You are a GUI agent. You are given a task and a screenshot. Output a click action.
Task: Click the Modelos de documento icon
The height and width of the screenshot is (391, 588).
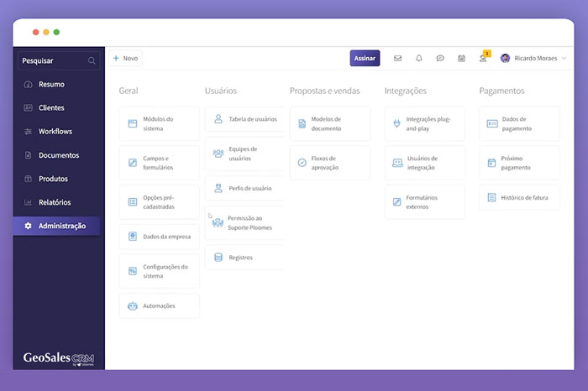[x=302, y=123]
